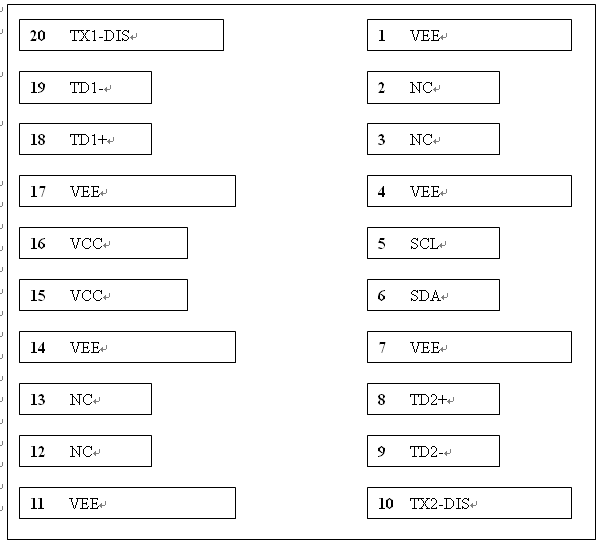Click the pin 6 SDA box
603x543 pixels.
pyautogui.click(x=433, y=295)
